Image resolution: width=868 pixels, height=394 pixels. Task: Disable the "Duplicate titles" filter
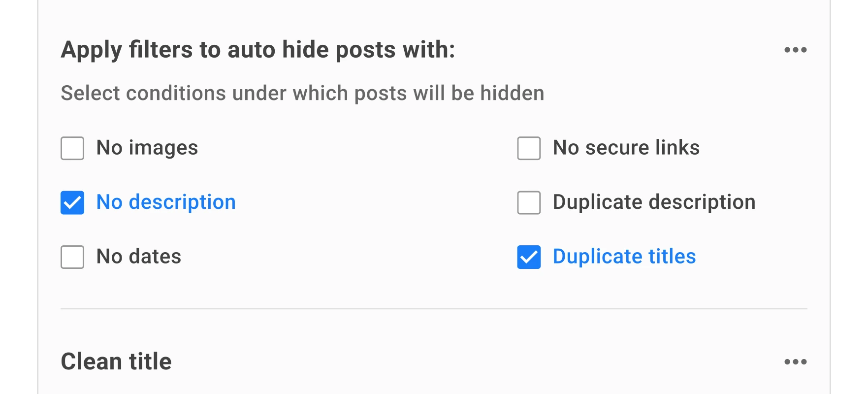point(528,257)
